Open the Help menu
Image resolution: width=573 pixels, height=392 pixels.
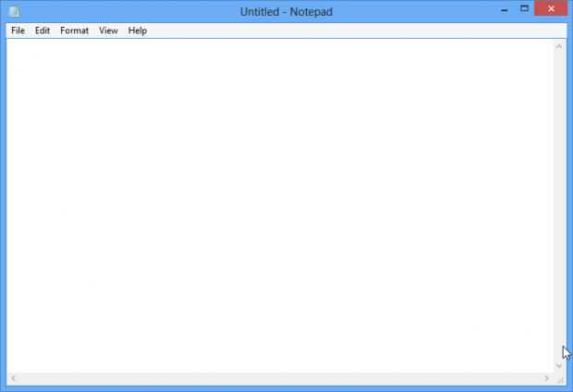(138, 31)
